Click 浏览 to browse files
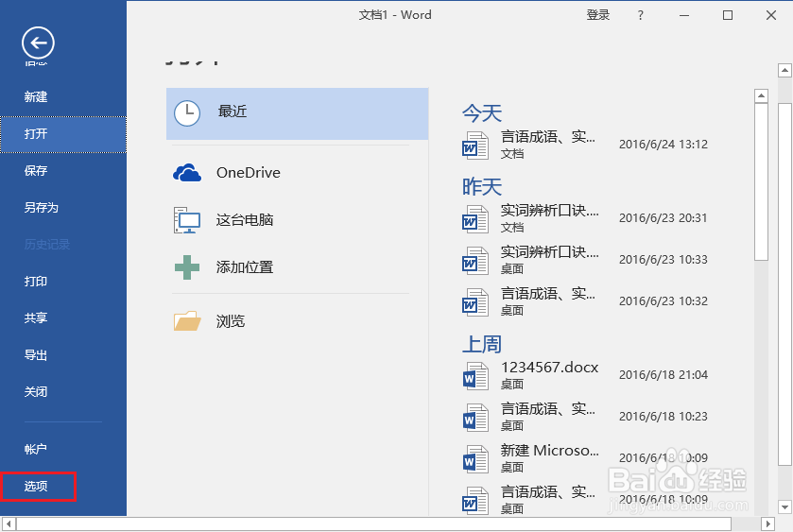The image size is (793, 532). click(x=298, y=321)
